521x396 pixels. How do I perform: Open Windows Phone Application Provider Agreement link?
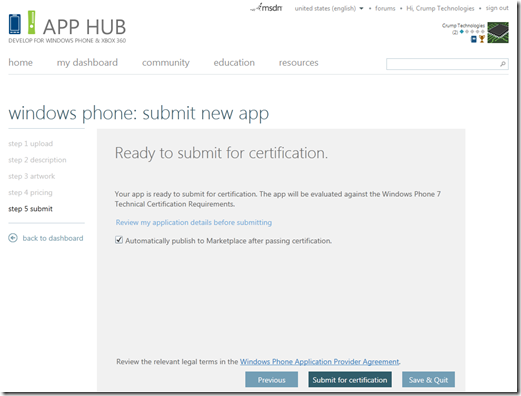click(x=319, y=362)
